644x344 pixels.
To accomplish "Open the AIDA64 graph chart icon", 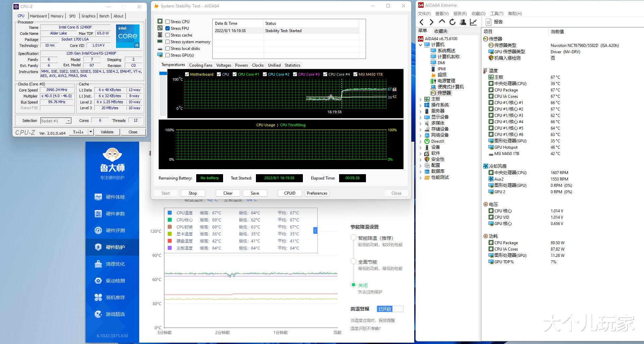I will (473, 22).
